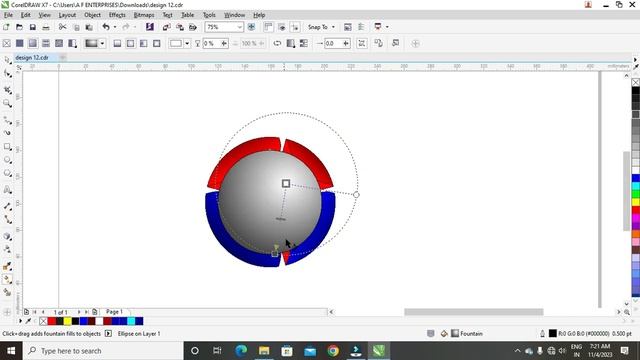Select Fountain Fill type button
Screen dimensions: 640x360
pyautogui.click(x=33, y=43)
